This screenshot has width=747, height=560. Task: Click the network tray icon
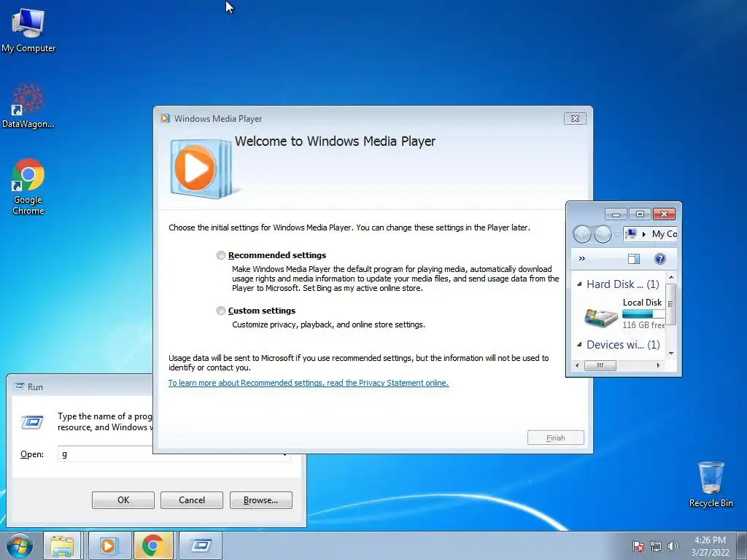(656, 546)
